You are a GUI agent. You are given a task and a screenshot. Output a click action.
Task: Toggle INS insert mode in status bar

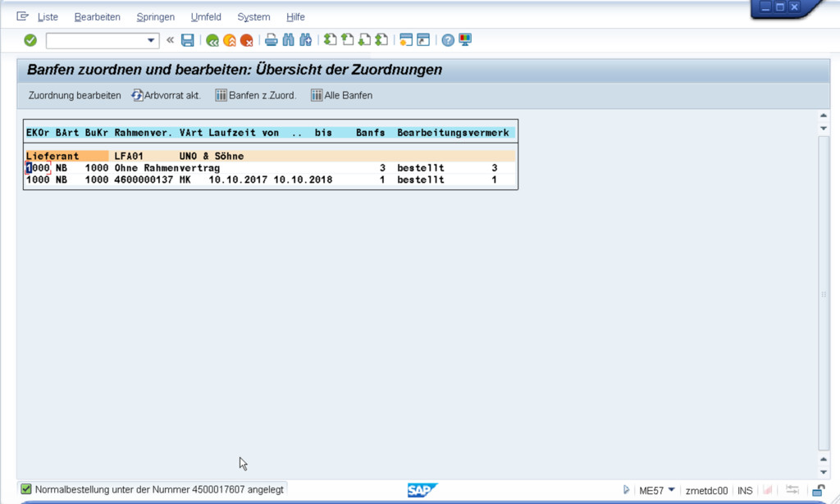745,490
